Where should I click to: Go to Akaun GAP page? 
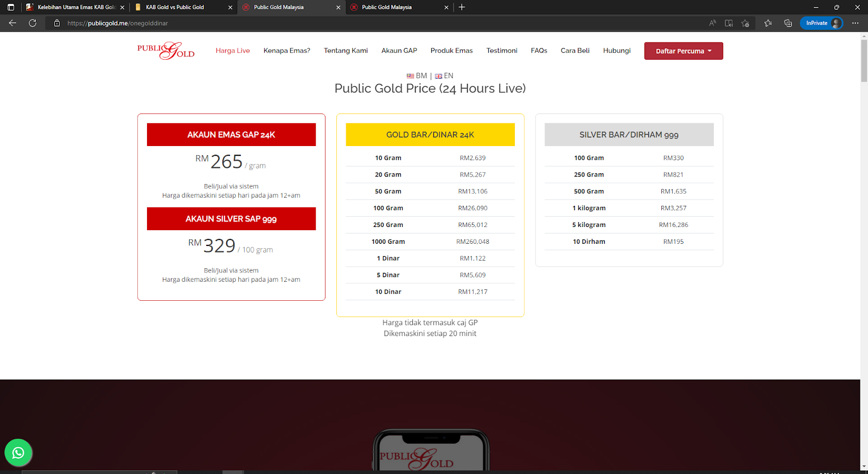399,50
